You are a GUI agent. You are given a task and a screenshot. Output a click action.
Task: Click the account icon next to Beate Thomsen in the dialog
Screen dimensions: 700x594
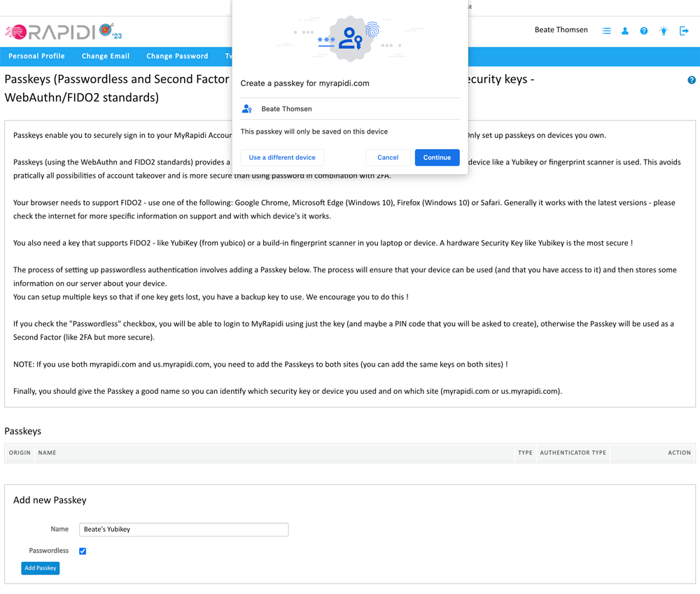(x=246, y=108)
